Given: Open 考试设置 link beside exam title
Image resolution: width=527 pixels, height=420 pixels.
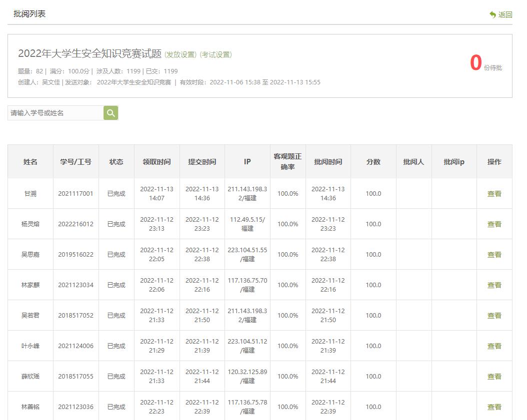Looking at the screenshot, I should 216,54.
